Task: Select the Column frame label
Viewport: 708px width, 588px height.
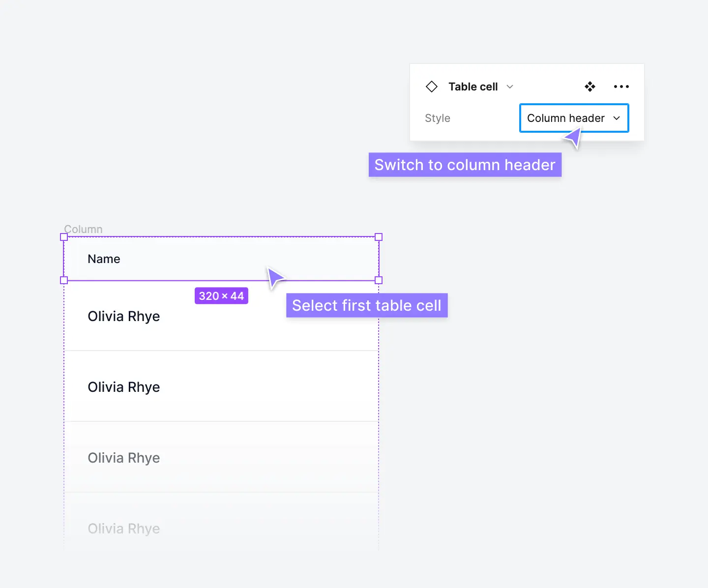Action: 83,229
